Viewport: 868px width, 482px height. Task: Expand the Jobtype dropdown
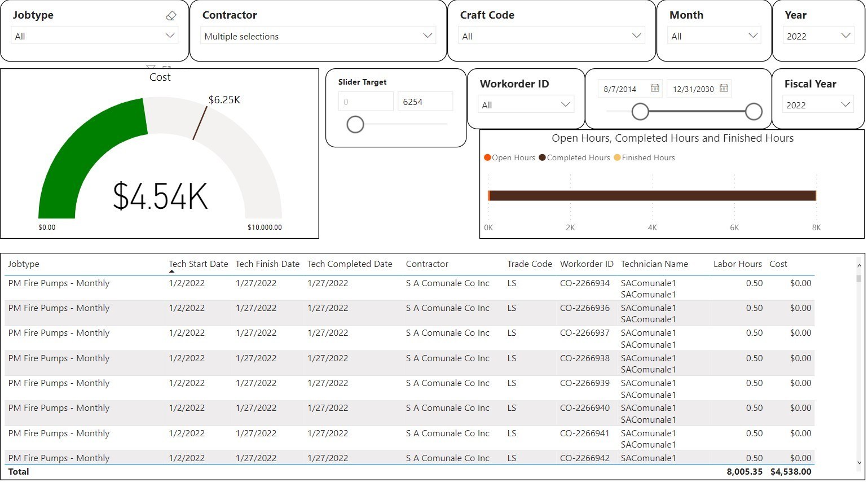point(170,36)
